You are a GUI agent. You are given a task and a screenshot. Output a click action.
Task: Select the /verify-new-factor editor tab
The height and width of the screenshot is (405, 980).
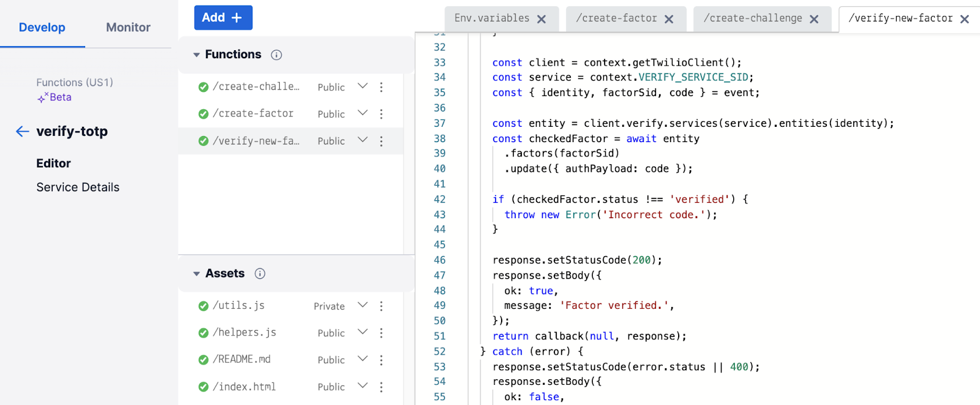click(900, 18)
